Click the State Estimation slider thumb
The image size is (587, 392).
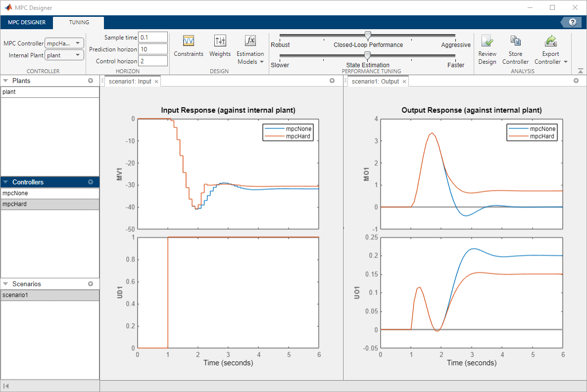click(x=368, y=56)
